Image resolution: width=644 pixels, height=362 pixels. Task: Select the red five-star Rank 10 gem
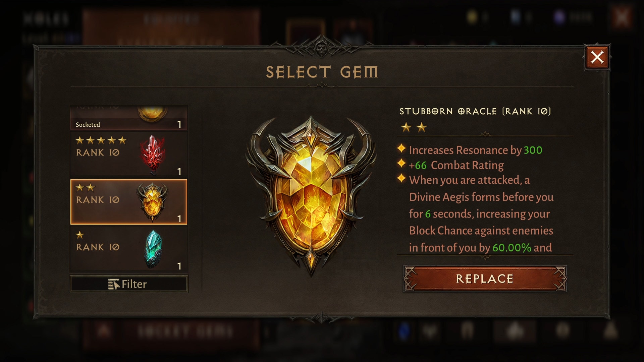point(129,155)
